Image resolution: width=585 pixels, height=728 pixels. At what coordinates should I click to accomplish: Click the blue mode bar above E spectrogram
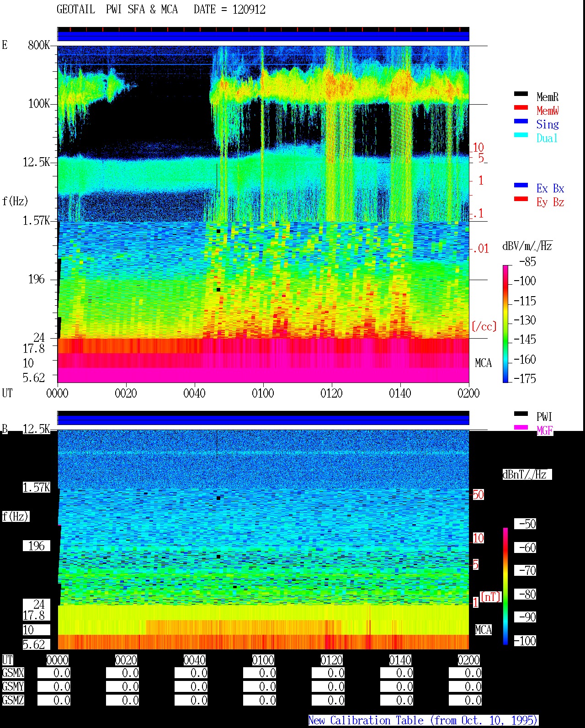(263, 36)
